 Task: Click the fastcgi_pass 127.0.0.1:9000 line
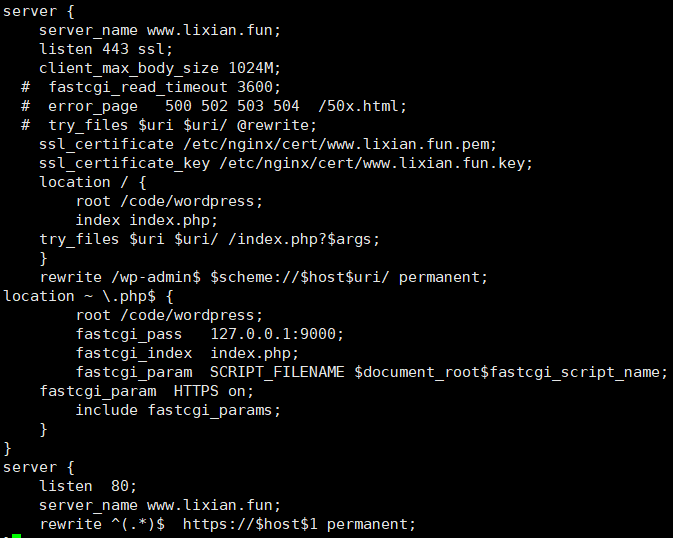(209, 334)
